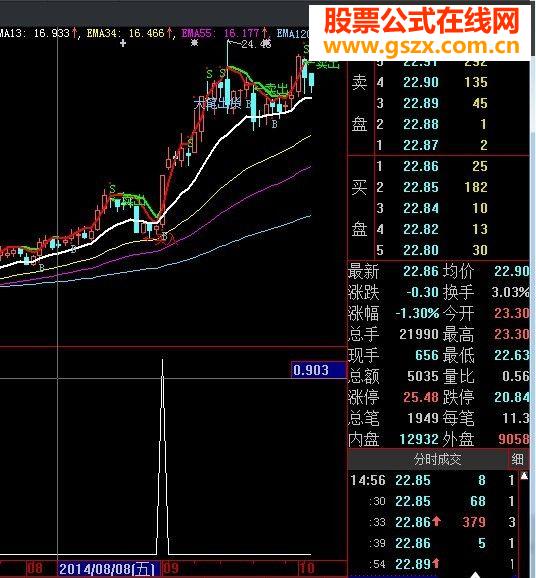The image size is (536, 578).
Task: Click the 总手 total volume 21990
Action: 419,334
